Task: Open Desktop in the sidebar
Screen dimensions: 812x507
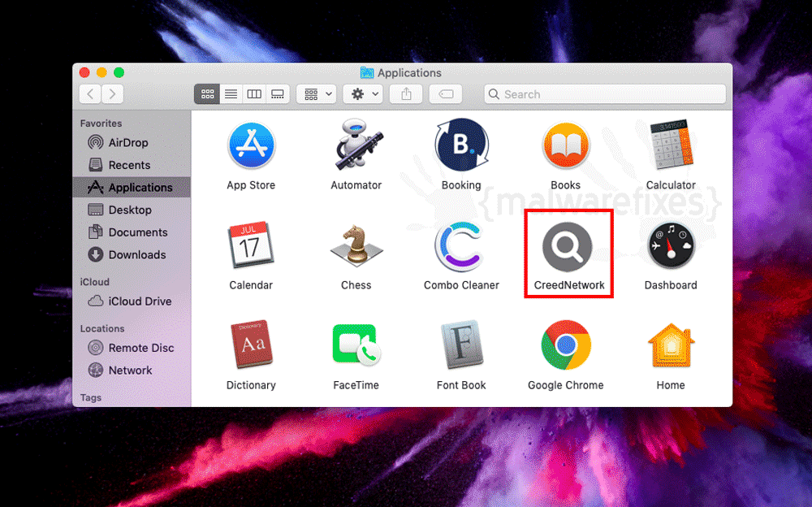Action: click(132, 210)
